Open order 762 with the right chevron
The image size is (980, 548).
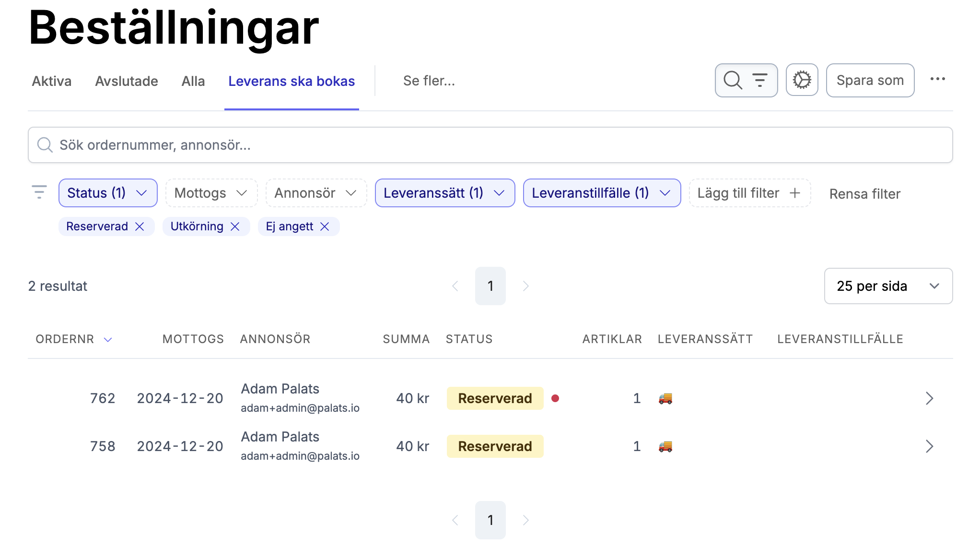click(929, 398)
